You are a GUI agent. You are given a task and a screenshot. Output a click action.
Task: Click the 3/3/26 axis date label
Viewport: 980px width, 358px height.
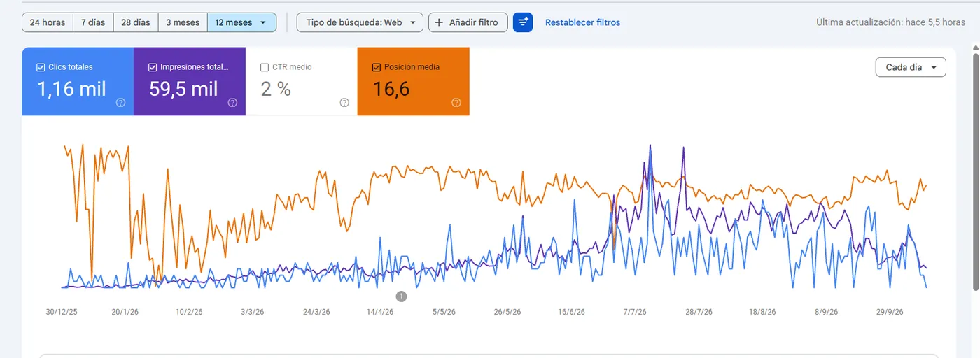(253, 312)
